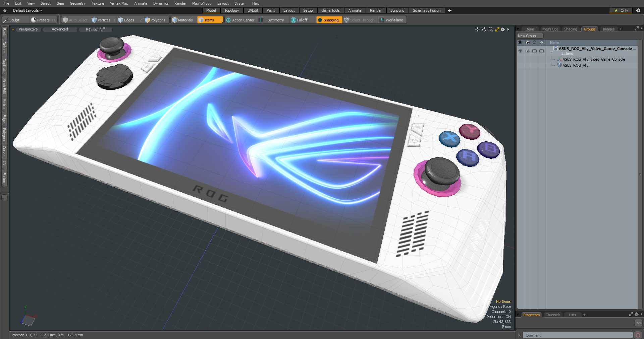This screenshot has width=644, height=339.
Task: Click the Groups panel right arrow expander
Action: (x=641, y=29)
